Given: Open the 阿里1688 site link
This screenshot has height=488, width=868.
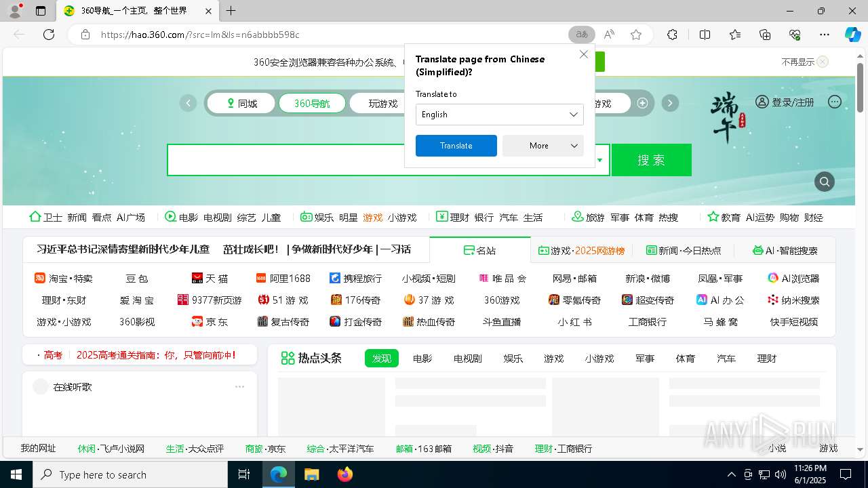Looking at the screenshot, I should tap(283, 279).
